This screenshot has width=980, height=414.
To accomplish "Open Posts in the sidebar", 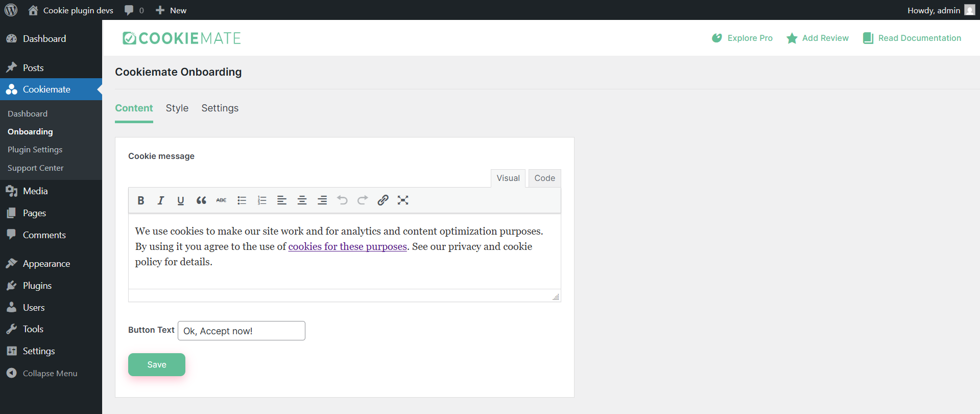I will point(51,68).
